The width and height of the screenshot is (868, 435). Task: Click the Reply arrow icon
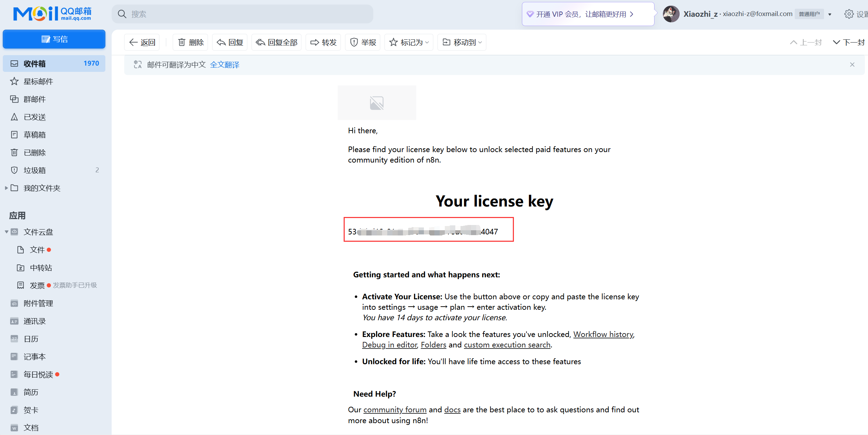(221, 42)
